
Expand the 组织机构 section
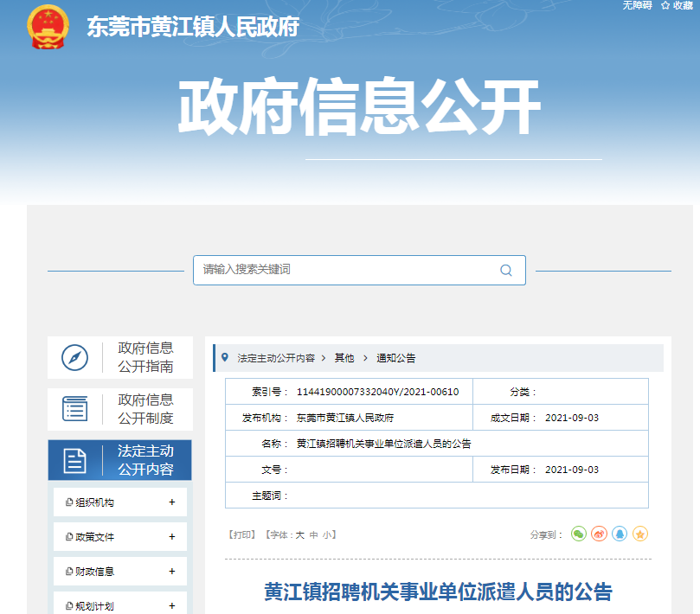pos(172,502)
